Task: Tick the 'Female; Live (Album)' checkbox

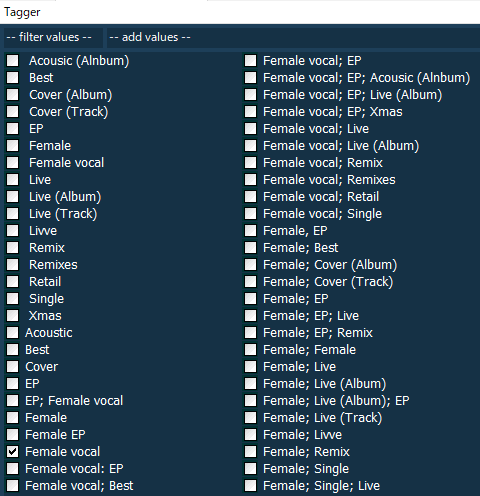Action: (x=250, y=383)
